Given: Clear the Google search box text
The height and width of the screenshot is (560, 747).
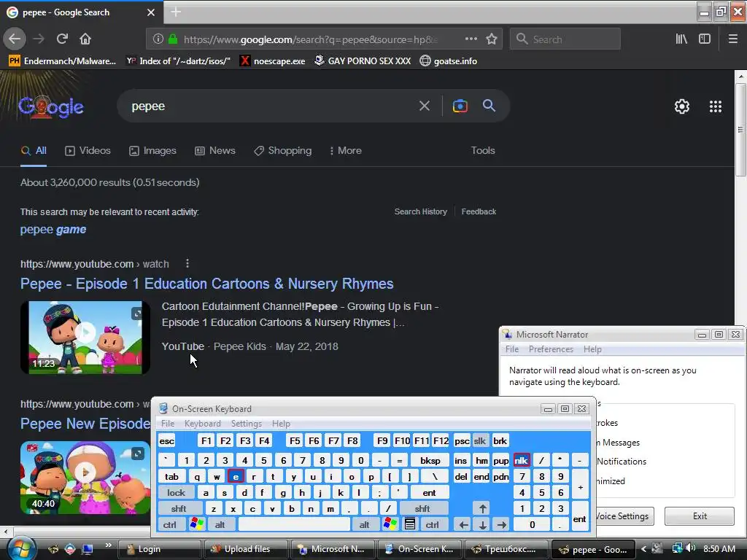Looking at the screenshot, I should tap(424, 106).
